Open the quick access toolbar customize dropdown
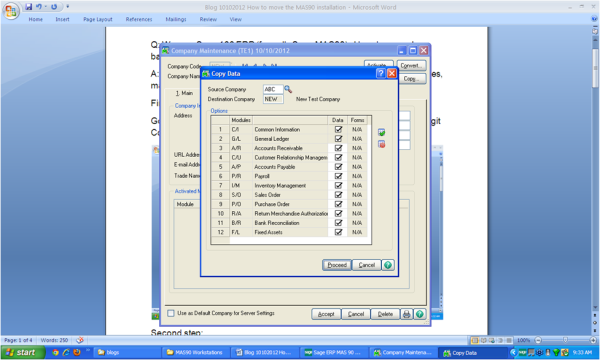The height and width of the screenshot is (360, 600). (68, 7)
